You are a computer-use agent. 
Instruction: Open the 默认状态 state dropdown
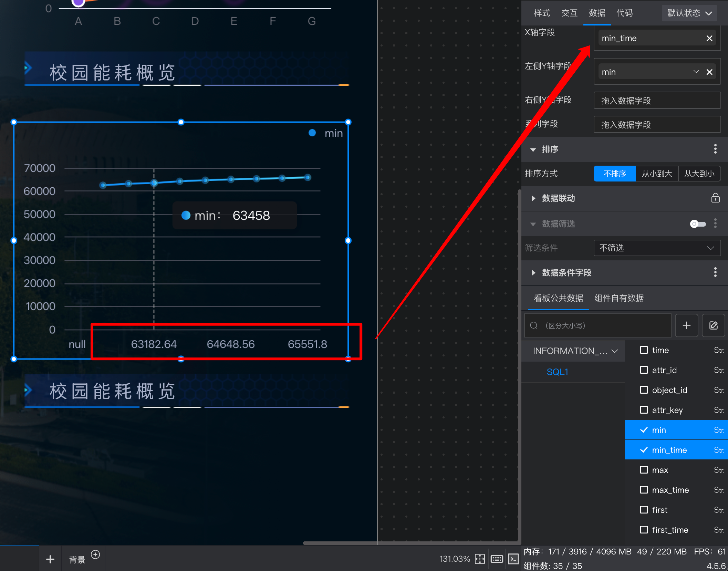point(689,13)
